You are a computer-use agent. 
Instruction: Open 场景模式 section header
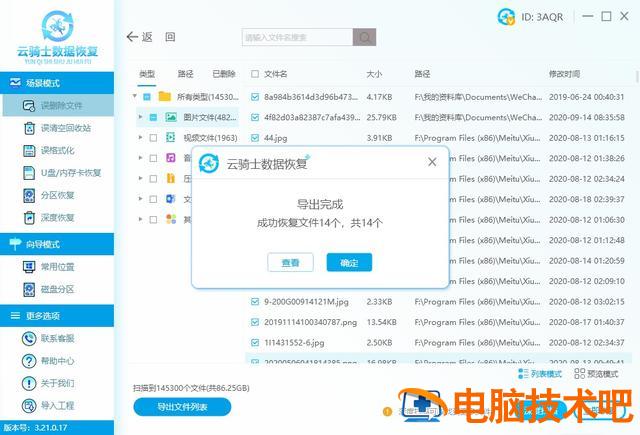(x=57, y=83)
